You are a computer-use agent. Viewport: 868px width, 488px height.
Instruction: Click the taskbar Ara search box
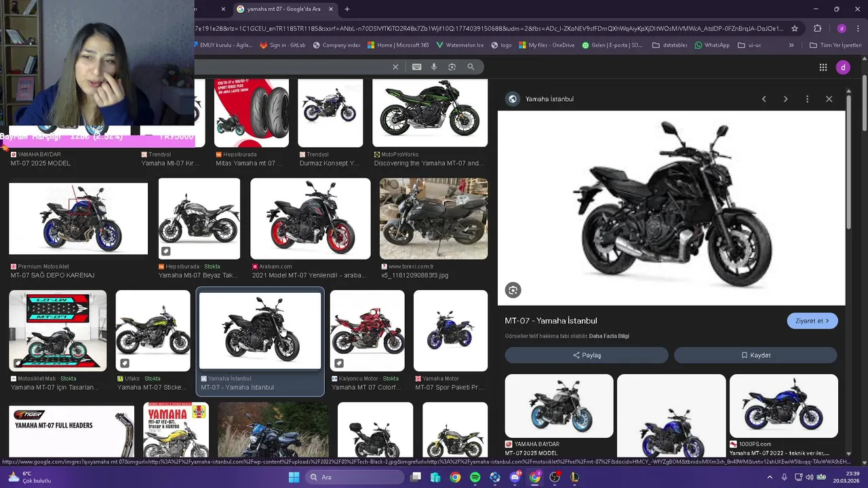[354, 477]
